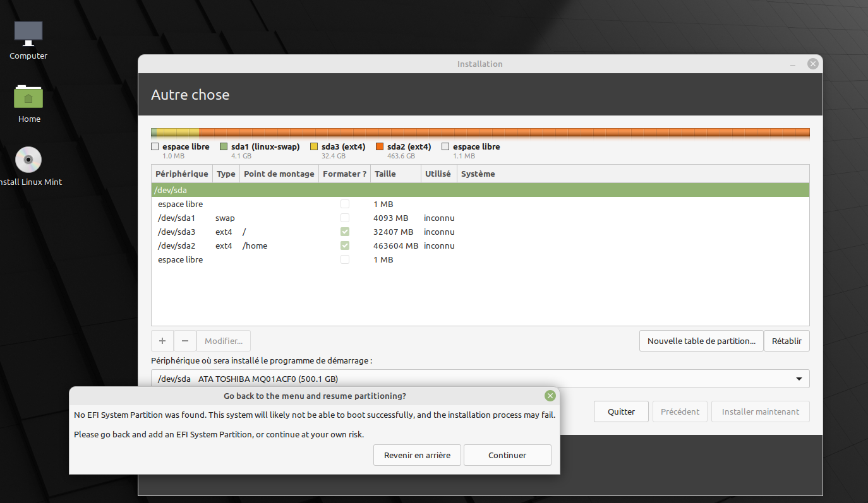The height and width of the screenshot is (503, 868).
Task: Click the plus icon to add partition
Action: pyautogui.click(x=162, y=341)
